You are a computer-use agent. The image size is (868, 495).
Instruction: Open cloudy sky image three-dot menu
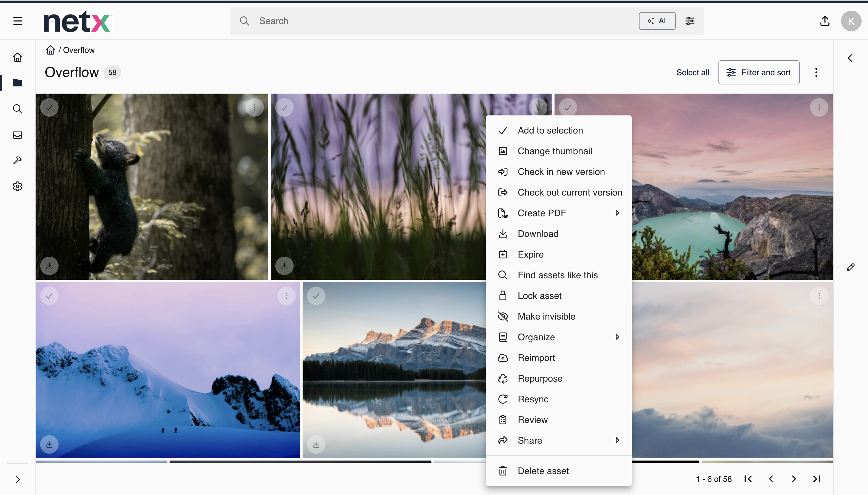click(819, 296)
